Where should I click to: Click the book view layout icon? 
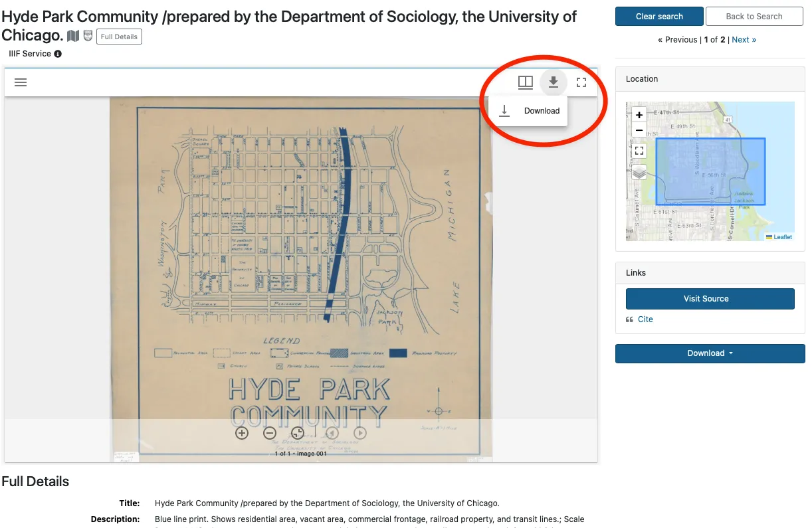coord(525,82)
